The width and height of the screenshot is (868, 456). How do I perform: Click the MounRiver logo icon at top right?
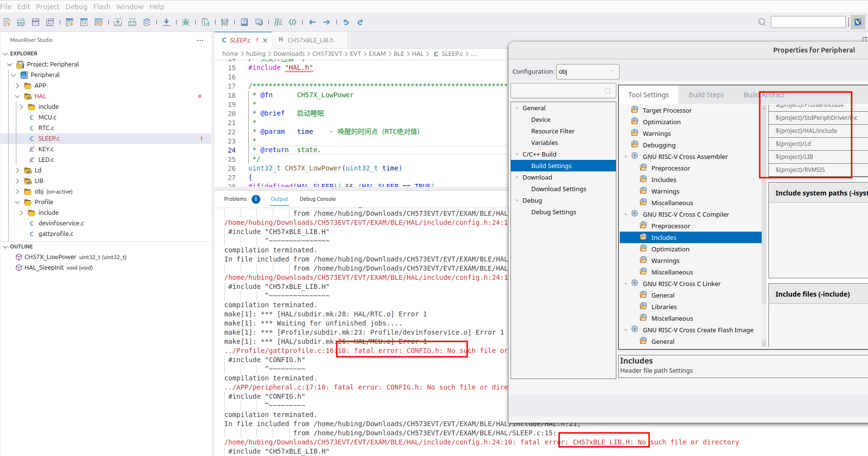point(858,22)
